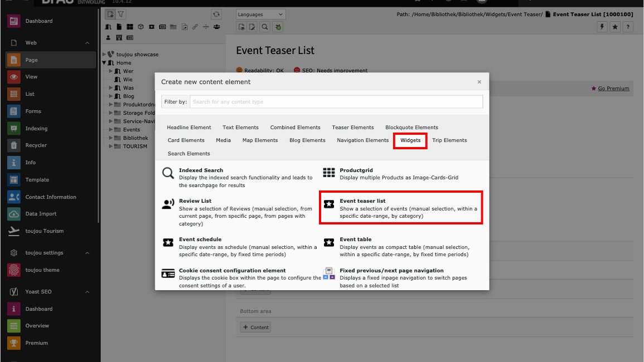Refresh the page tree
Image resolution: width=644 pixels, height=362 pixels.
[216, 14]
